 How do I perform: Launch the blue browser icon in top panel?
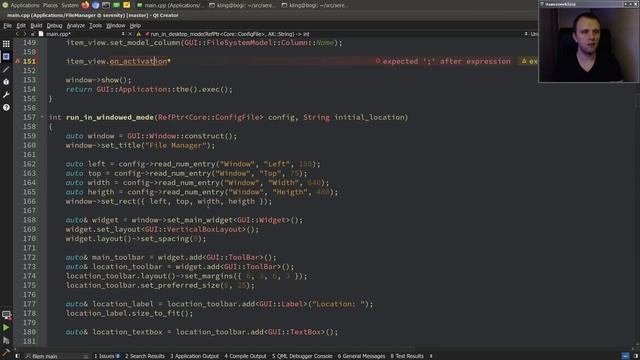click(96, 5)
